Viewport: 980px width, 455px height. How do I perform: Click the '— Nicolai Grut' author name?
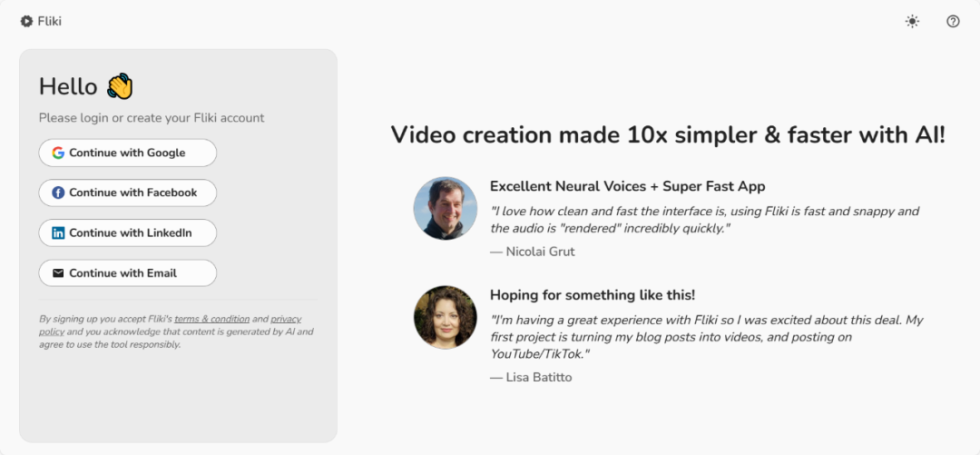click(532, 252)
